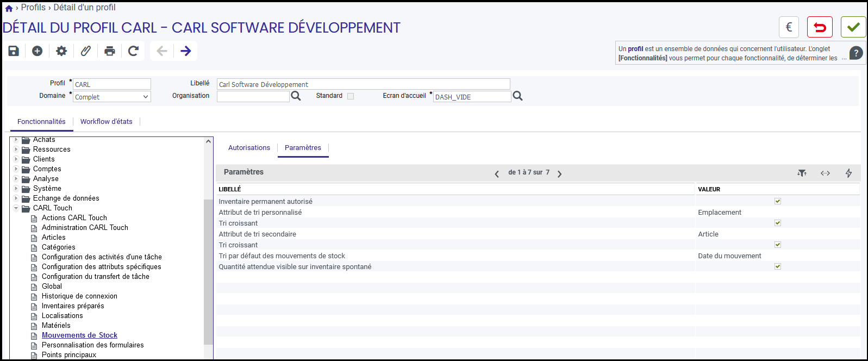This screenshot has height=361, width=868.
Task: Switch to the Workflow d'états tab
Action: tap(107, 122)
